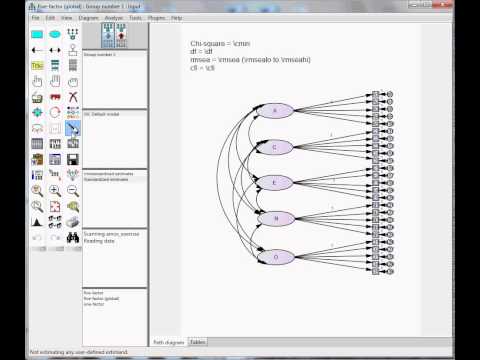Click the Chi-square figure caption text
Viewport: 480px width, 360px height.
tap(220, 44)
